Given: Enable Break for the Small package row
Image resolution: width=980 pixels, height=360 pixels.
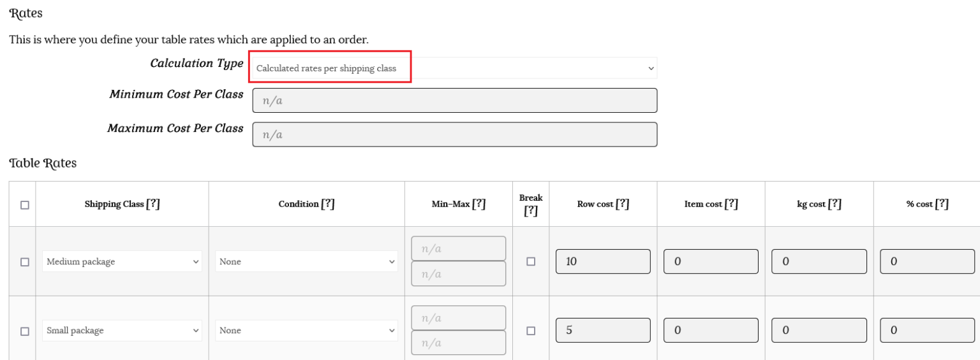Looking at the screenshot, I should click(531, 331).
